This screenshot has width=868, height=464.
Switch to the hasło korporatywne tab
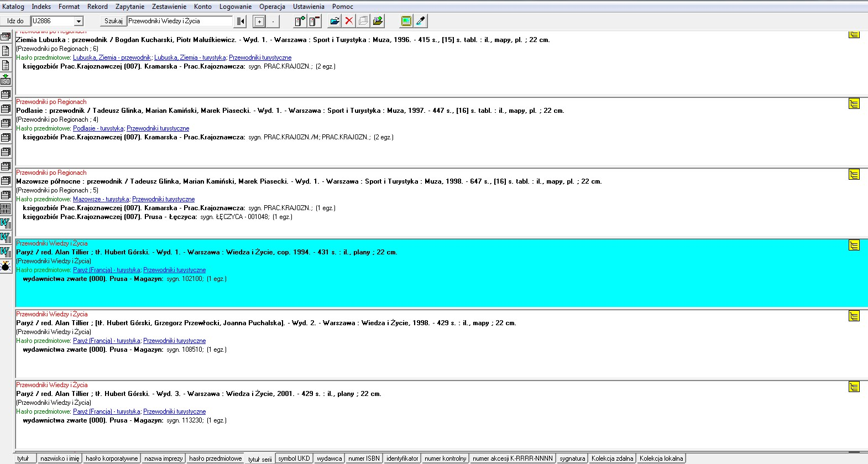(x=112, y=458)
